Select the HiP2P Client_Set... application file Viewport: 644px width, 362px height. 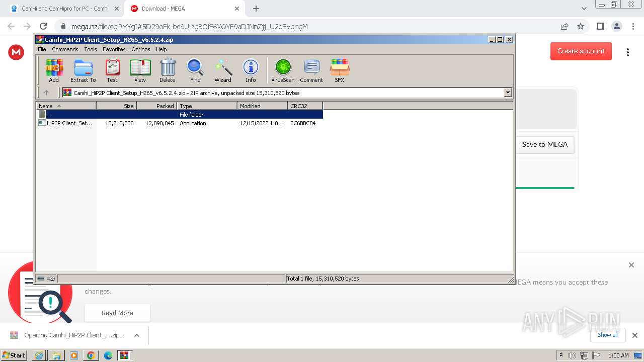(179, 123)
